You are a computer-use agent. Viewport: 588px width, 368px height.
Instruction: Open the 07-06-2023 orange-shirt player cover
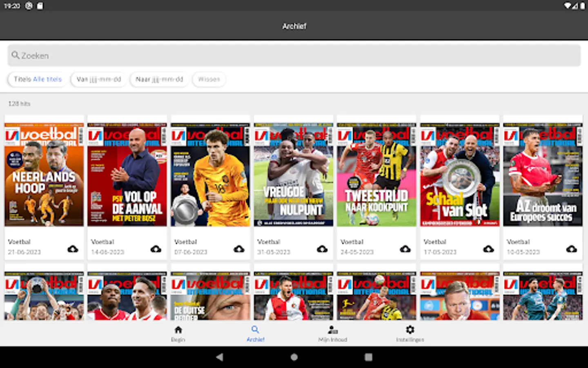tap(210, 175)
